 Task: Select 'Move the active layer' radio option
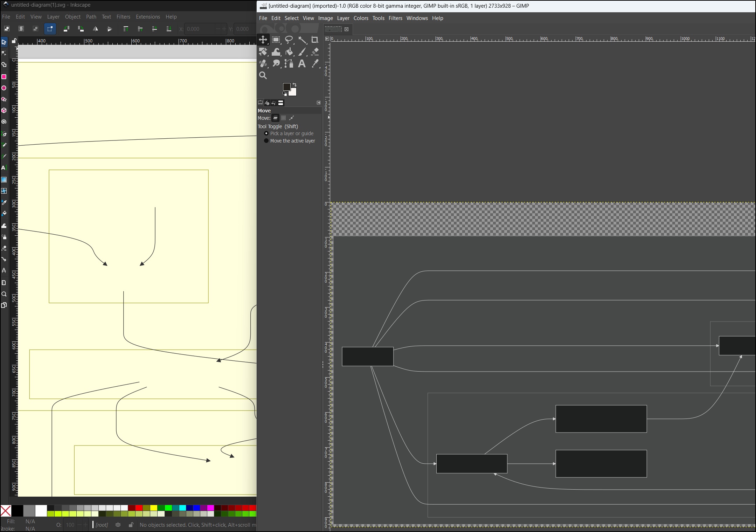[266, 141]
